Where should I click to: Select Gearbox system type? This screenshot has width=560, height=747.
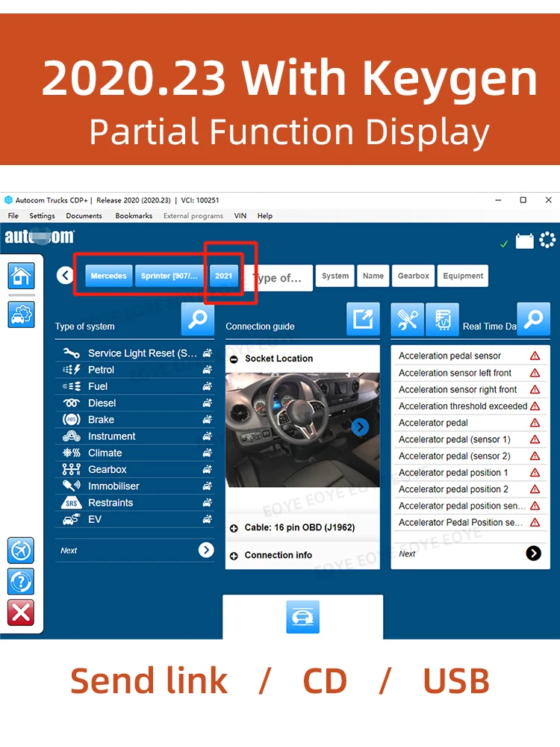134,470
